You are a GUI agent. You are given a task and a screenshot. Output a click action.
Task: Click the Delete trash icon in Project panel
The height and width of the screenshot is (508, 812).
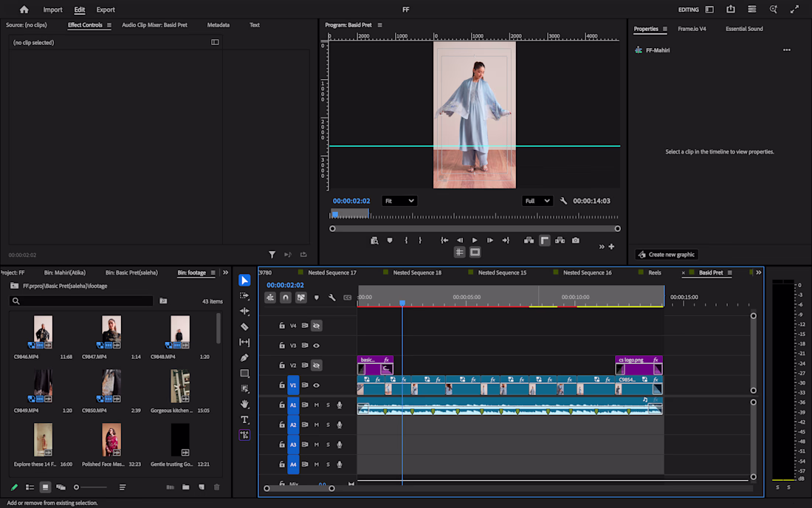point(217,487)
